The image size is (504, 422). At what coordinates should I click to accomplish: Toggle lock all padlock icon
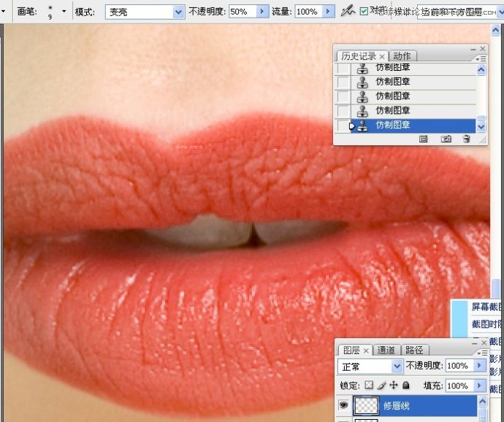click(406, 385)
